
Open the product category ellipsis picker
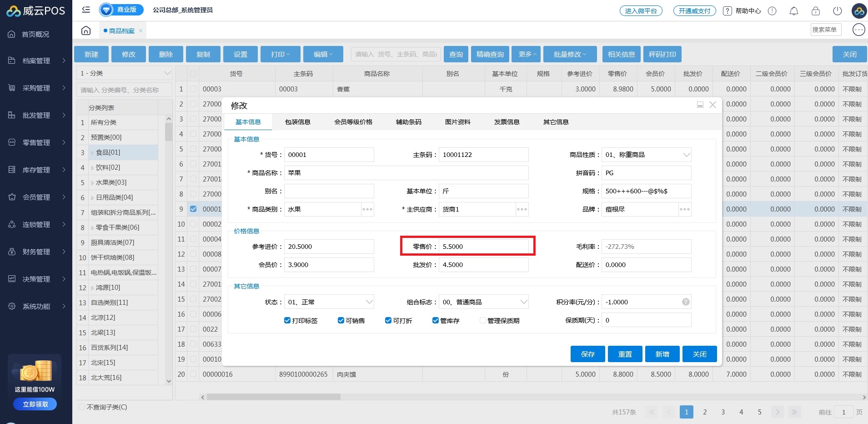pyautogui.click(x=367, y=209)
